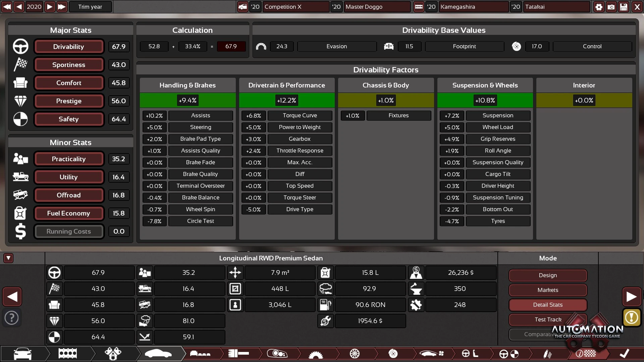This screenshot has height=362, width=644.
Task: Step trim year back one year
Action: pos(19,7)
